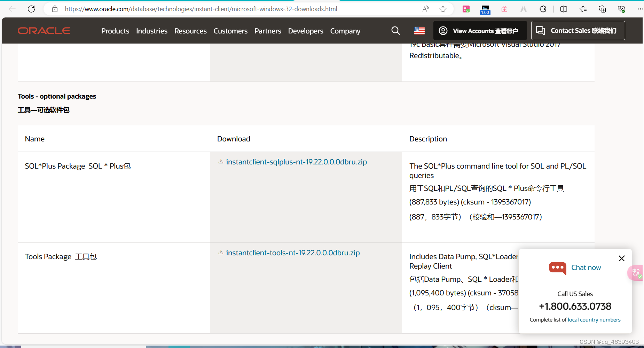Click the pink download extension icon
This screenshot has height=348, width=644.
point(504,9)
